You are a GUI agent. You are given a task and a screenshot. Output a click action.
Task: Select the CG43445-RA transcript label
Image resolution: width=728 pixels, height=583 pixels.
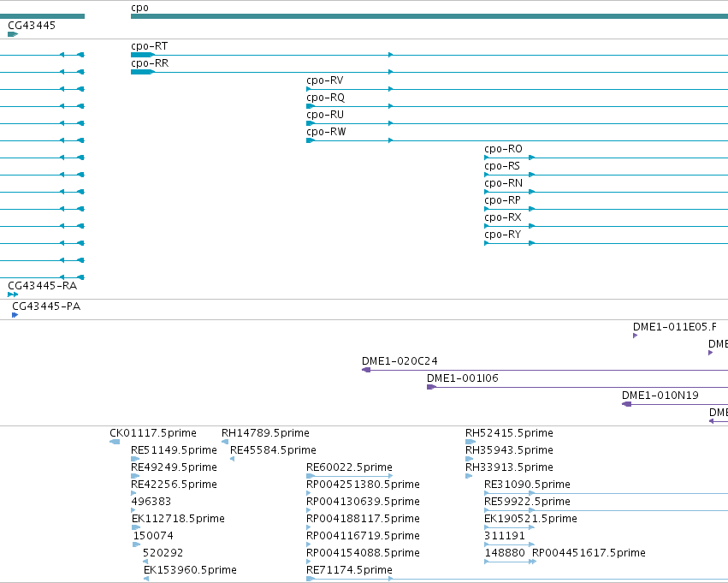pos(42,286)
